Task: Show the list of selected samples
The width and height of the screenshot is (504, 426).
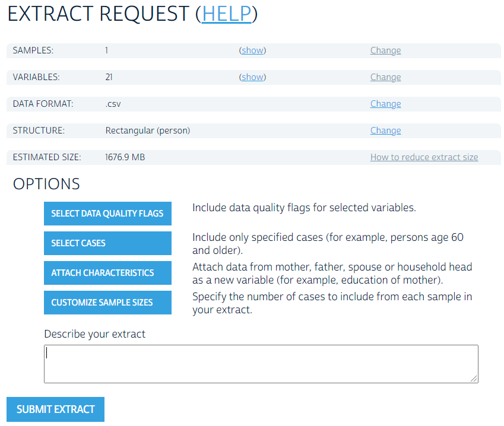Action: (x=252, y=50)
